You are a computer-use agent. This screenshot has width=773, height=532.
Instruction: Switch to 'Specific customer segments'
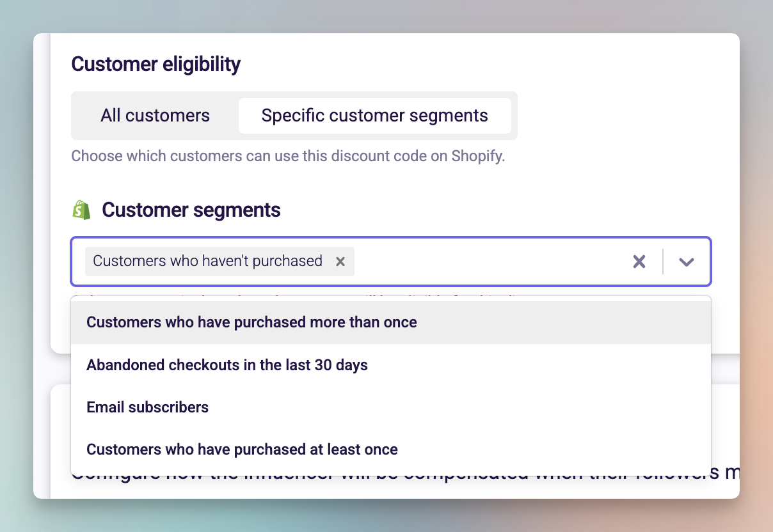click(375, 116)
